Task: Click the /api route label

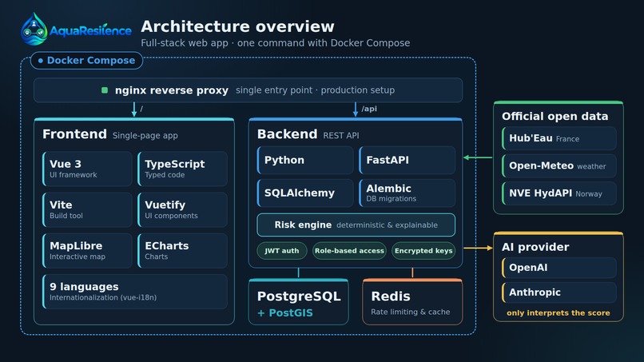Action: 369,109
